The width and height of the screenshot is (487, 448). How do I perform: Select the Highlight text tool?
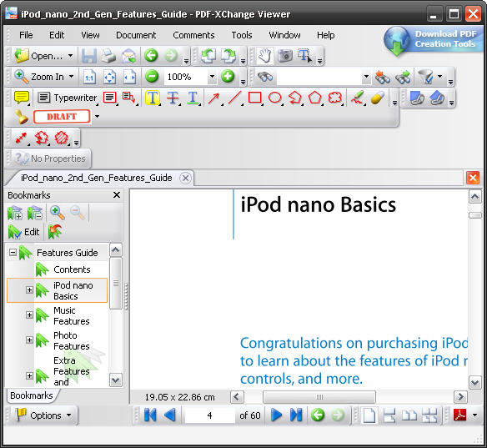point(152,98)
